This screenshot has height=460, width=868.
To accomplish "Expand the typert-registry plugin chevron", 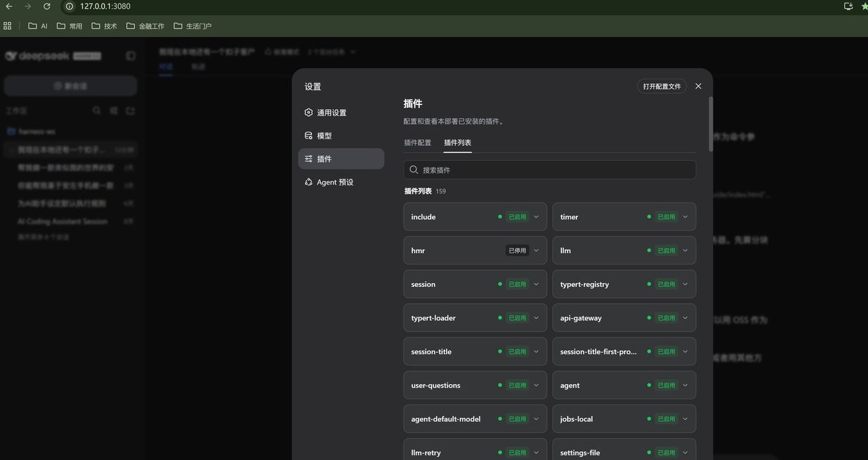I will coord(685,284).
